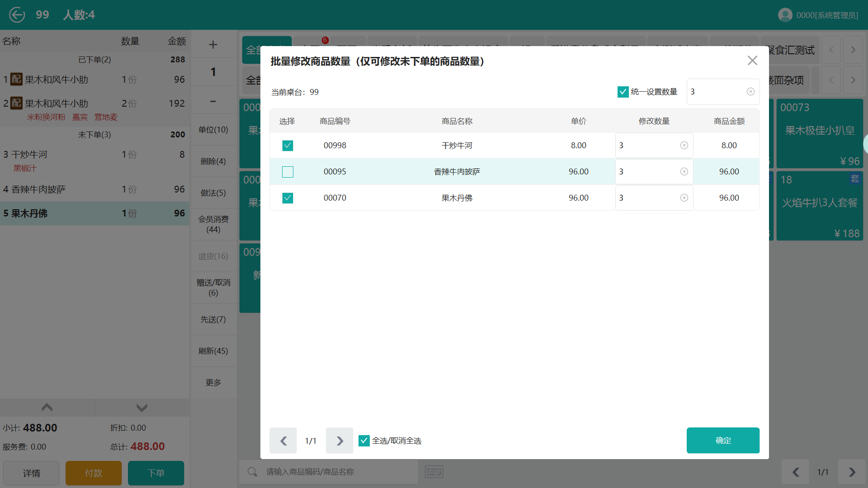The height and width of the screenshot is (488, 868).
Task: Toggle the 全选/取消全选 checkbox
Action: click(x=364, y=441)
